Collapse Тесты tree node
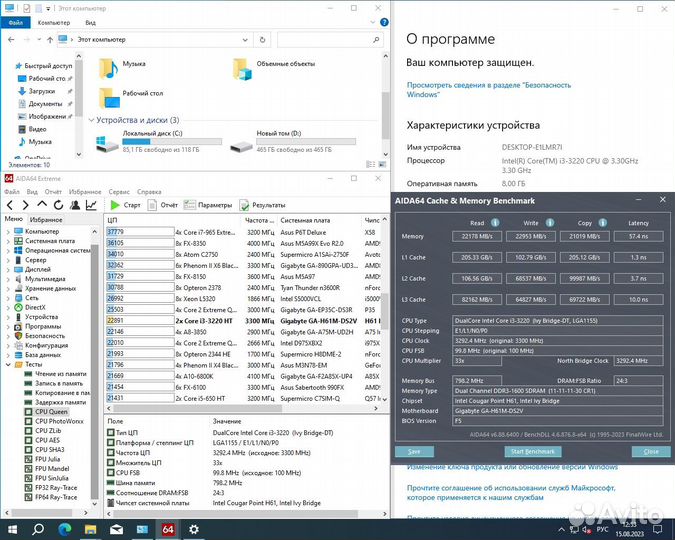 click(8, 364)
